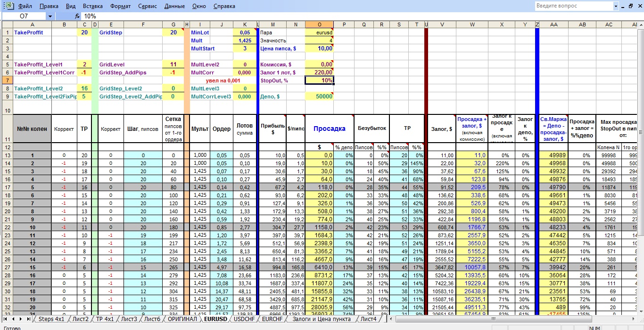The width and height of the screenshot is (644, 330).
Task: Click the previous sheet tab arrow
Action: pos(13,319)
